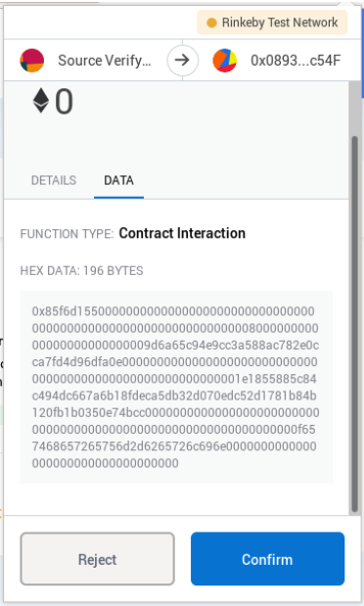Screen dimensions: 364x606
Task: Click the Contract Interaction text
Action: 182,233
